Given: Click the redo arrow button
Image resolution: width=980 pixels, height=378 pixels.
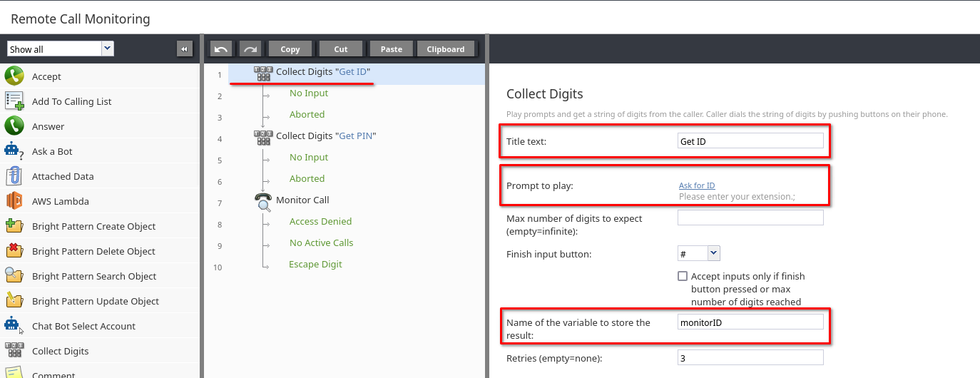Looking at the screenshot, I should click(x=250, y=48).
